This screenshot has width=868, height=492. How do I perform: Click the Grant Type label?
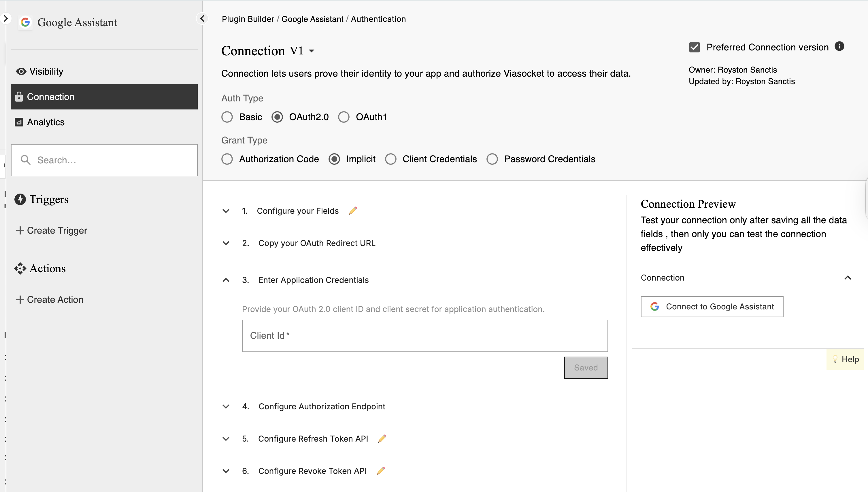point(244,140)
